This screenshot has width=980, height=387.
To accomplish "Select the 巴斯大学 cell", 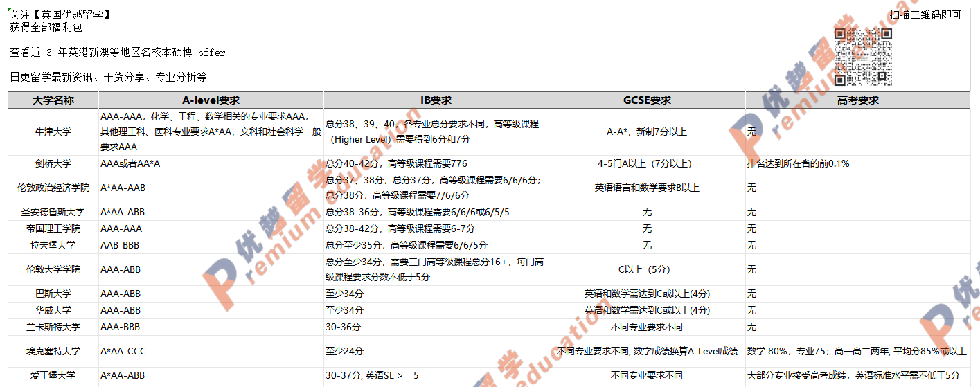I will pos(53,294).
